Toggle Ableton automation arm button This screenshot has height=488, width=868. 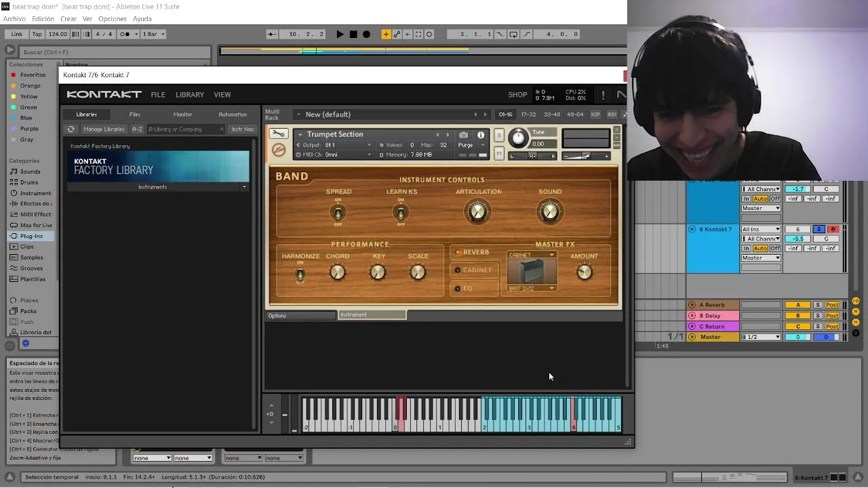(397, 34)
